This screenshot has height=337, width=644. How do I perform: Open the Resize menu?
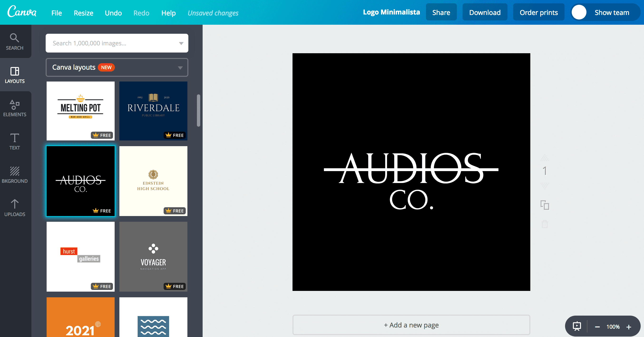83,13
